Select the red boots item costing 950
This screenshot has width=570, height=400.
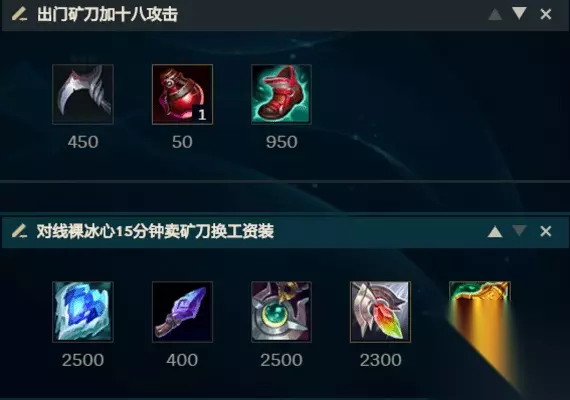click(x=281, y=94)
